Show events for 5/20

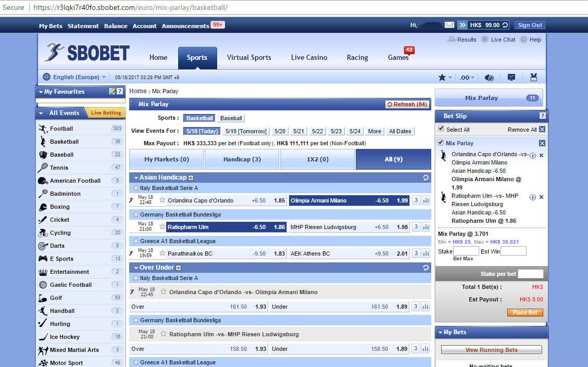pos(280,131)
